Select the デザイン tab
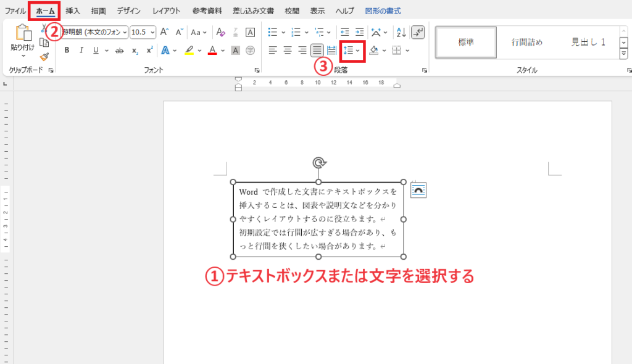 (x=129, y=11)
